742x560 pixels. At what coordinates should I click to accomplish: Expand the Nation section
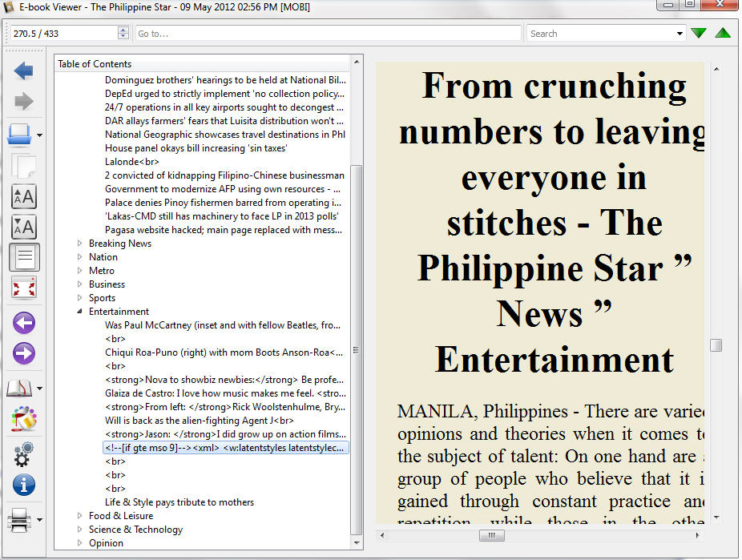(79, 257)
